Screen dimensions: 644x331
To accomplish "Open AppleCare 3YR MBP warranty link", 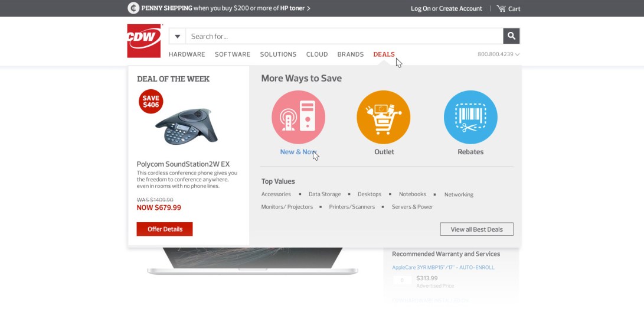I will pos(443,267).
